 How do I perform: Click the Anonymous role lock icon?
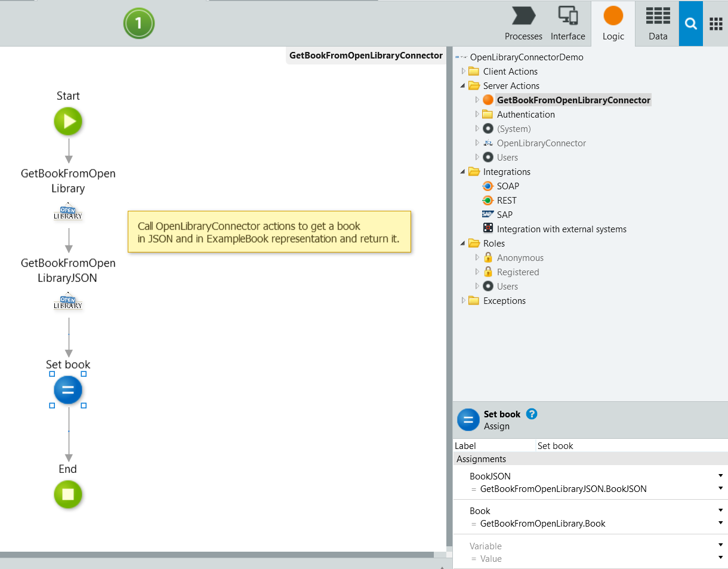488,257
